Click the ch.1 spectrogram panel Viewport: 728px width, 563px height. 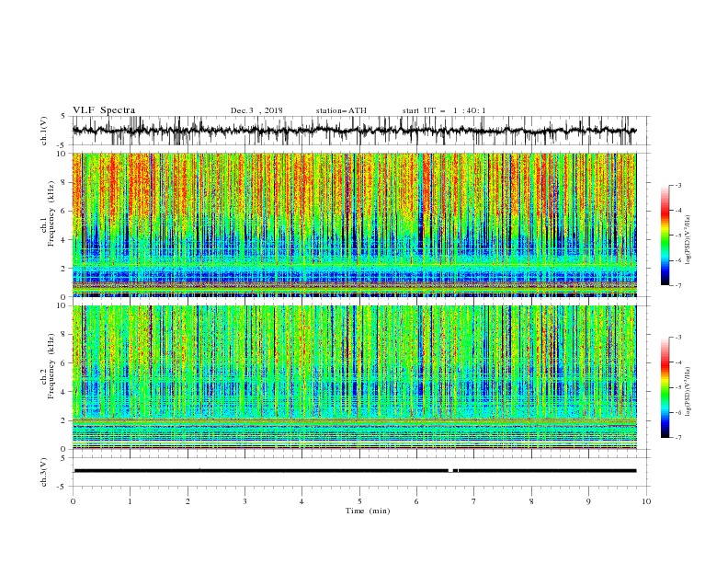pyautogui.click(x=354, y=224)
